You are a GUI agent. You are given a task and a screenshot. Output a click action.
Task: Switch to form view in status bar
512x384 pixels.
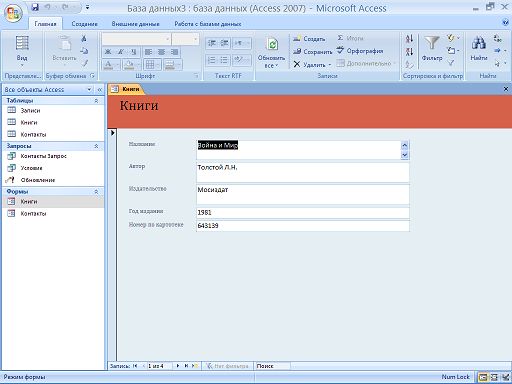pyautogui.click(x=483, y=377)
